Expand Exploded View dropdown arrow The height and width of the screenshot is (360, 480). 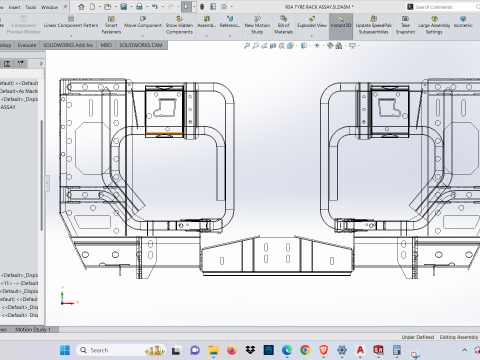coord(312,35)
